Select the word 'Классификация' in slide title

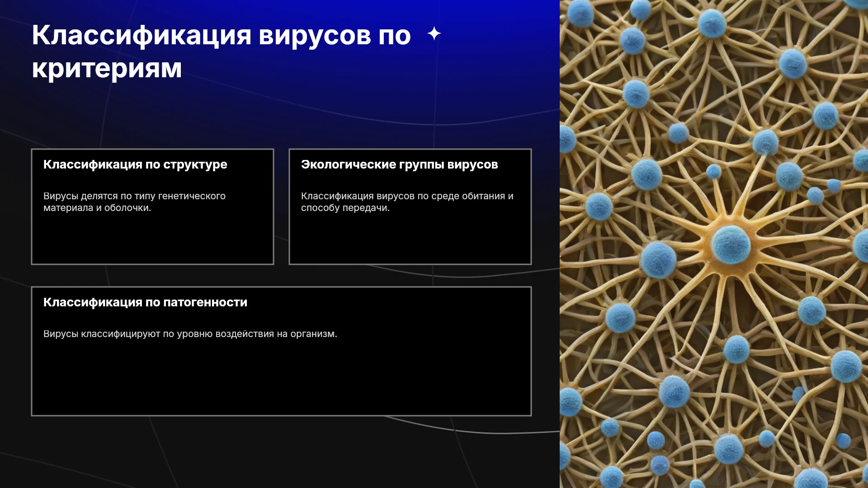point(142,36)
